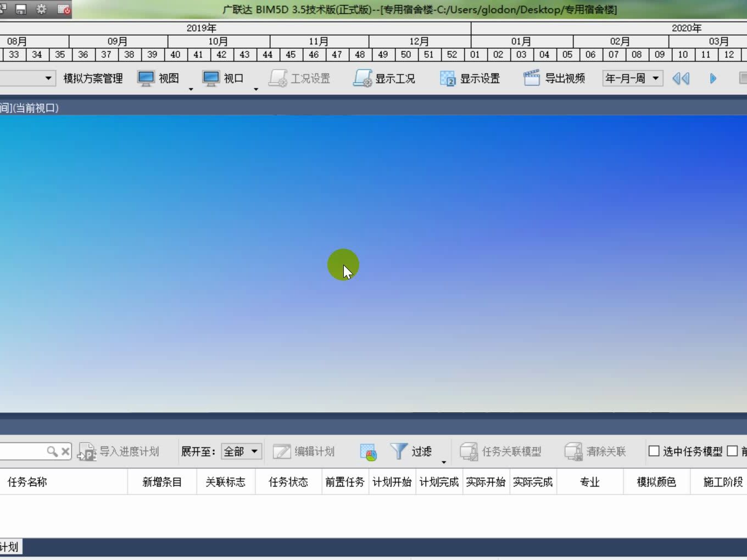
Task: Click the pie chart icon beside 编辑计划
Action: [368, 452]
